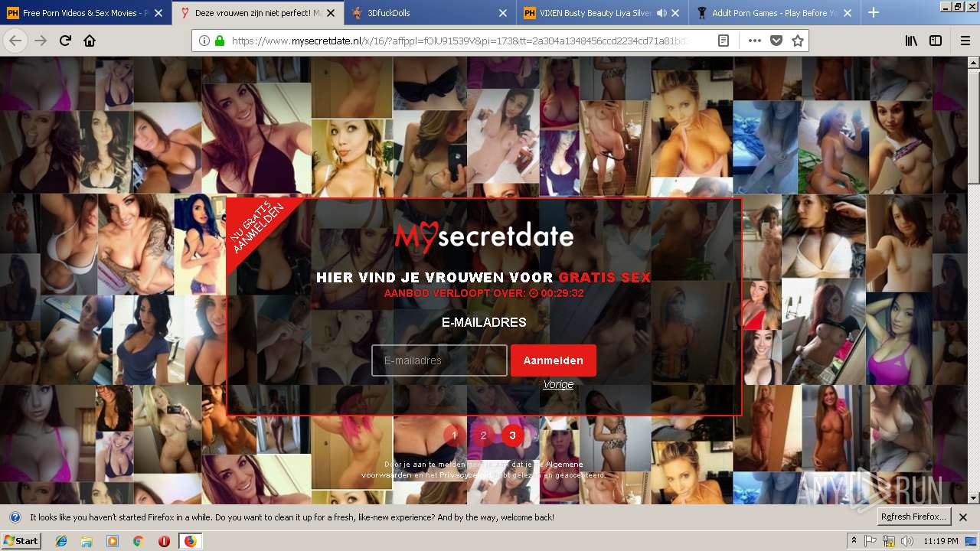This screenshot has width=980, height=551.
Task: Restore down the Firefox window
Action: (x=958, y=6)
